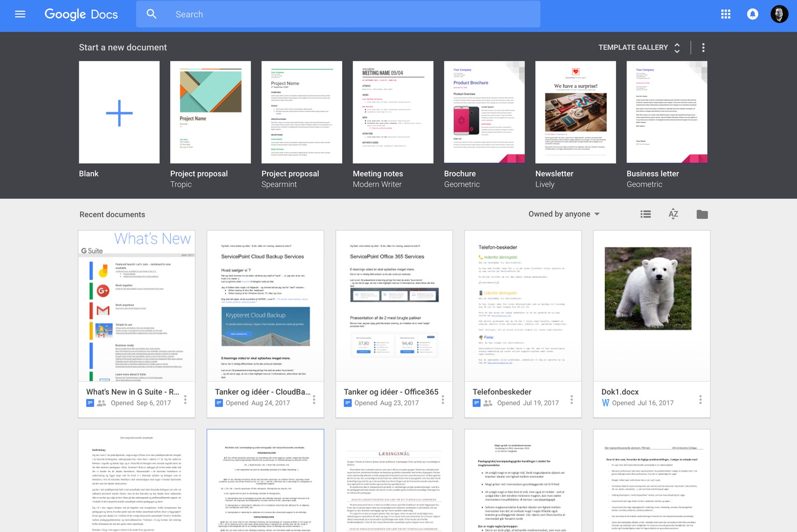Open the Owned by anyone dropdown
The image size is (797, 532).
(x=564, y=214)
